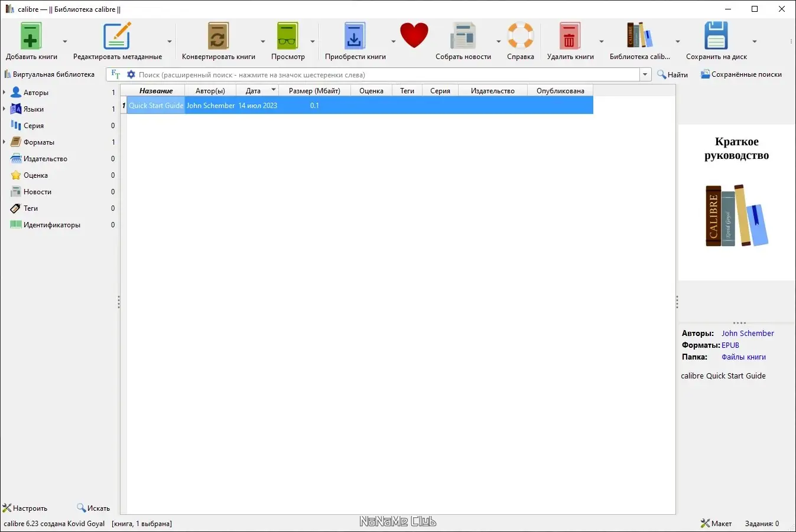Open the Виртуальная библиотека button
Screen dimensions: 796x532
[49, 74]
